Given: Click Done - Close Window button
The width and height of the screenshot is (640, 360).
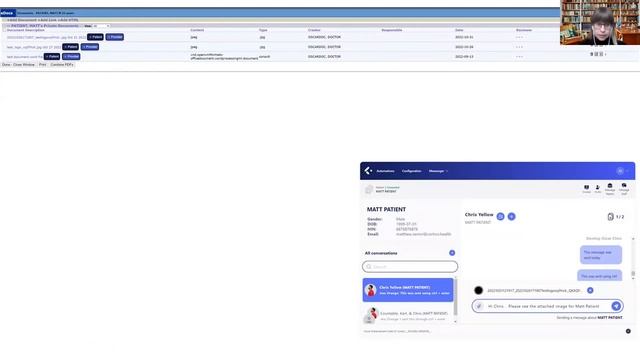Looking at the screenshot, I should 18,65.
